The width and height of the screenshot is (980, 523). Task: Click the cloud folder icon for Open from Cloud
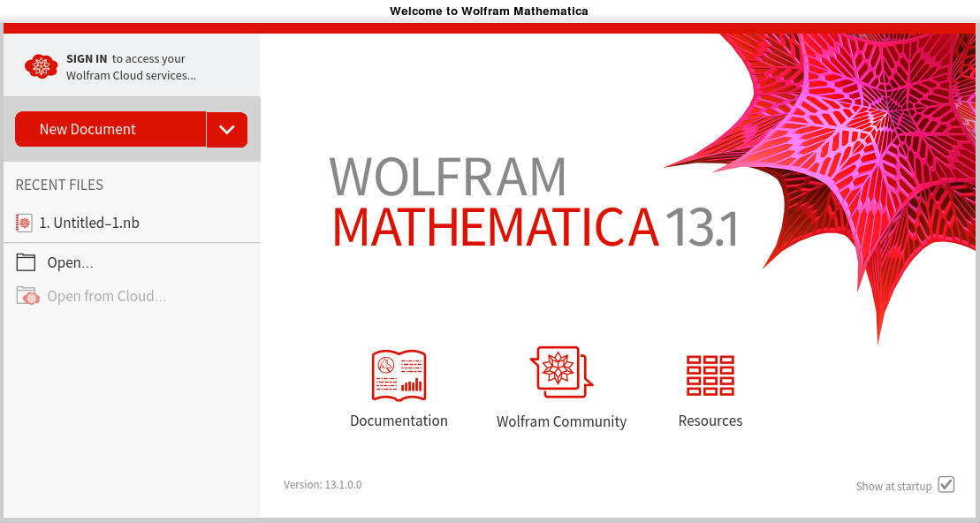27,296
